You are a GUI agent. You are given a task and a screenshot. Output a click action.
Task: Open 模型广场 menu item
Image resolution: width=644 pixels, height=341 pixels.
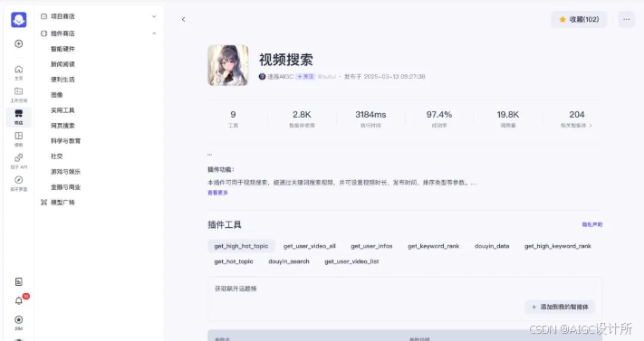(x=62, y=203)
